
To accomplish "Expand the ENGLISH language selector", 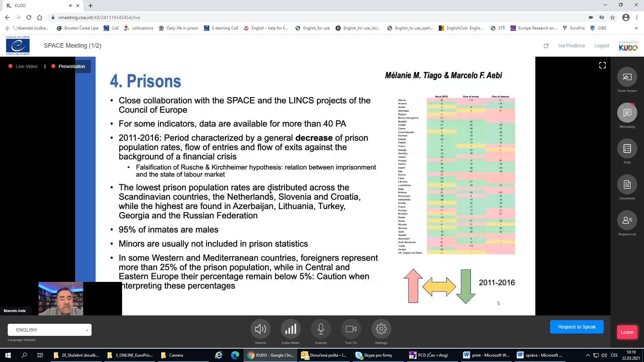I will [x=50, y=330].
